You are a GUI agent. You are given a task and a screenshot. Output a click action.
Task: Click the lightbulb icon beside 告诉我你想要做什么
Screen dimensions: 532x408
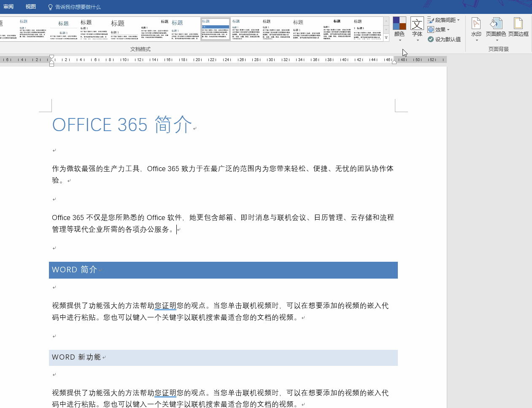[50, 7]
